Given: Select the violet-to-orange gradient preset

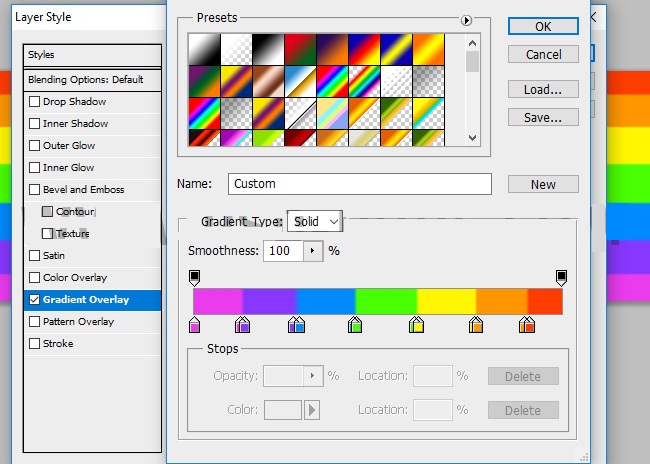Looking at the screenshot, I should [332, 49].
